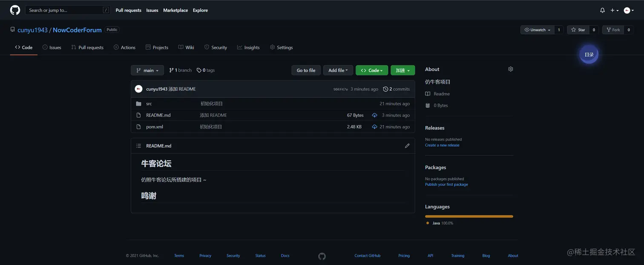Open the Packages heading link
The image size is (644, 265).
(435, 167)
